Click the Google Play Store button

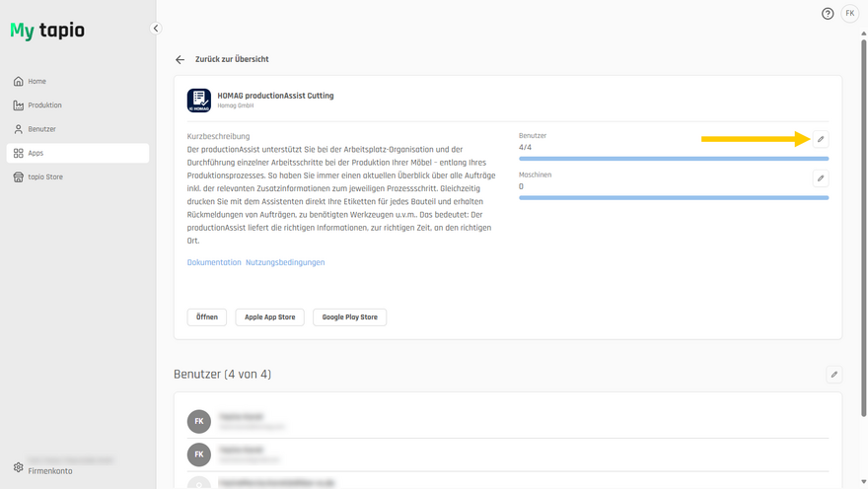350,317
